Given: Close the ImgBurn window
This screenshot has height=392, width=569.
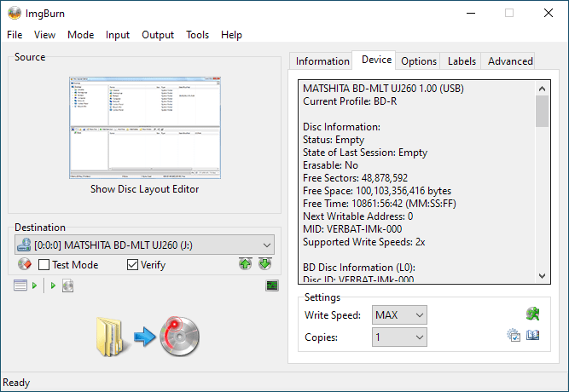Looking at the screenshot, I should 549,13.
